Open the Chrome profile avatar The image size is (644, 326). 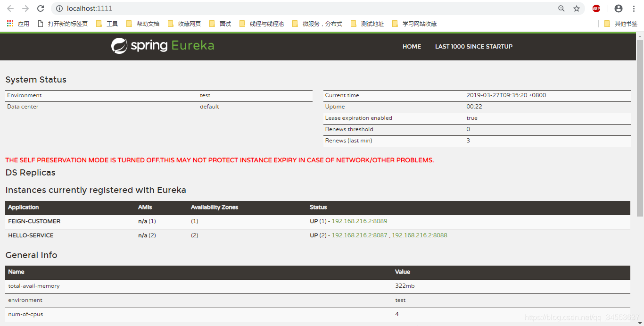coord(619,8)
